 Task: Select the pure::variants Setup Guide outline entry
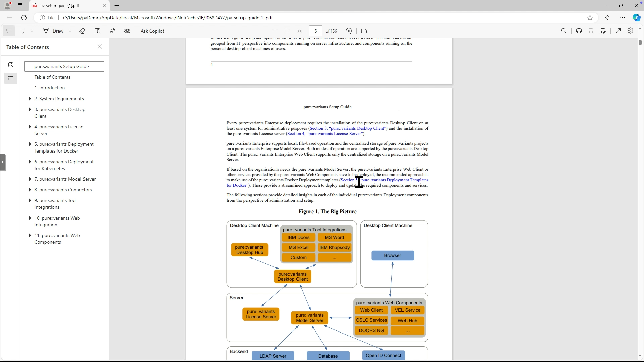click(64, 66)
